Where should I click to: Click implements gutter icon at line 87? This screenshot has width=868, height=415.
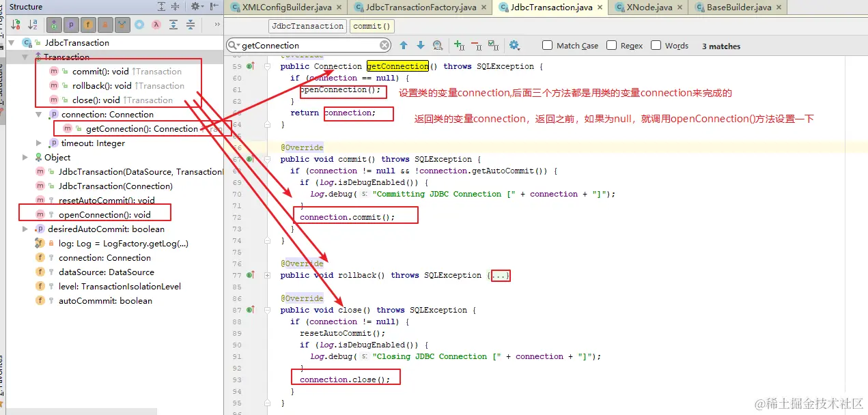[x=251, y=310]
